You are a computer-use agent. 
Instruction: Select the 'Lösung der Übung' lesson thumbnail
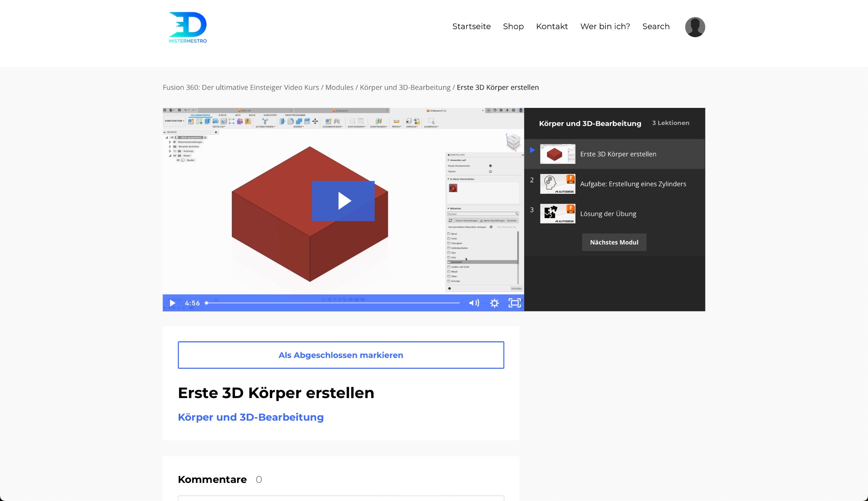coord(557,214)
